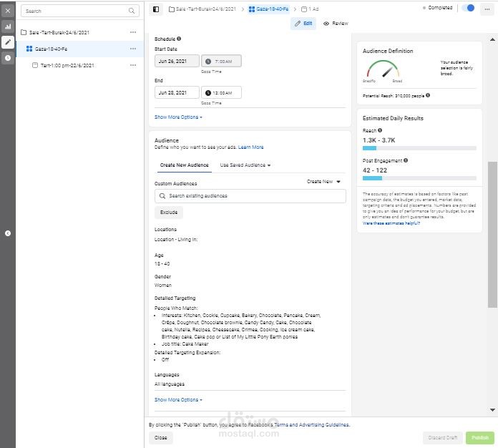Image resolution: width=498 pixels, height=448 pixels.
Task: Switch to the Create New Audience tab
Action: pyautogui.click(x=185, y=165)
